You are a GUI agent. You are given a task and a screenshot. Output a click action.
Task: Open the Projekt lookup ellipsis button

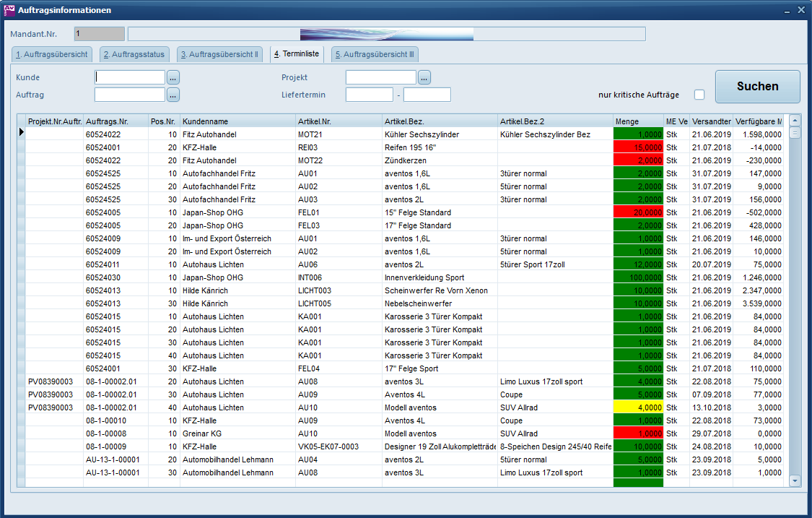click(x=424, y=77)
